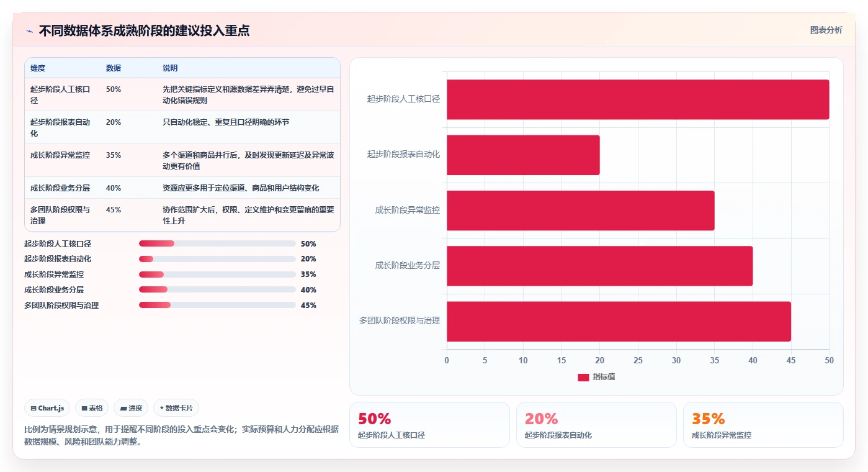Screen dimensions: 868x472
Task: Click the chart bar for 起步阶段报表自动化
Action: [x=523, y=155]
